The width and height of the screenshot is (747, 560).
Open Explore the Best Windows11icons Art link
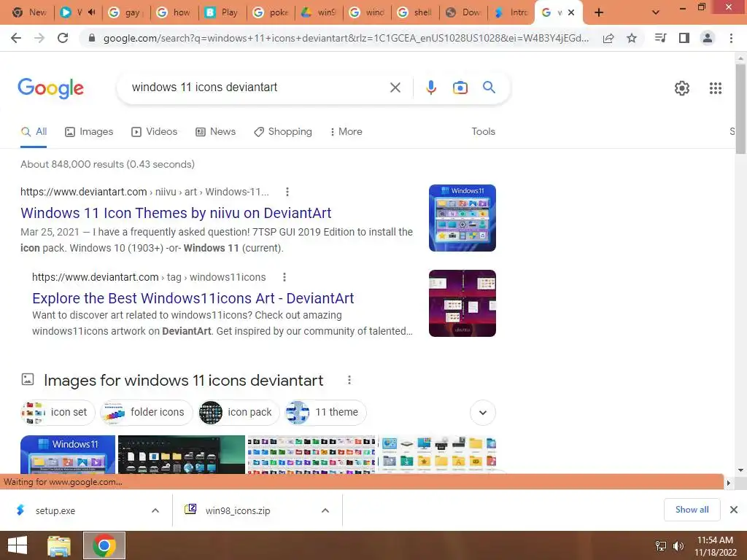tap(193, 298)
